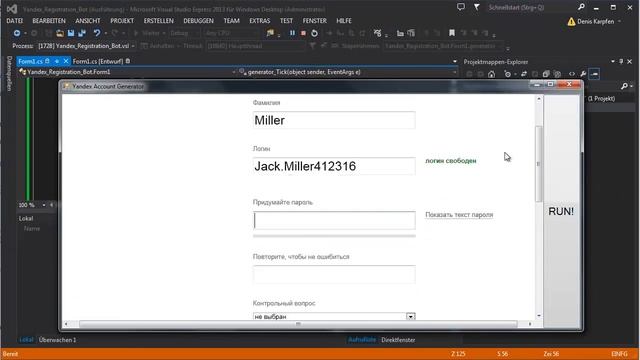This screenshot has height=360, width=640.
Task: Click the Save All icon
Action: [x=82, y=33]
